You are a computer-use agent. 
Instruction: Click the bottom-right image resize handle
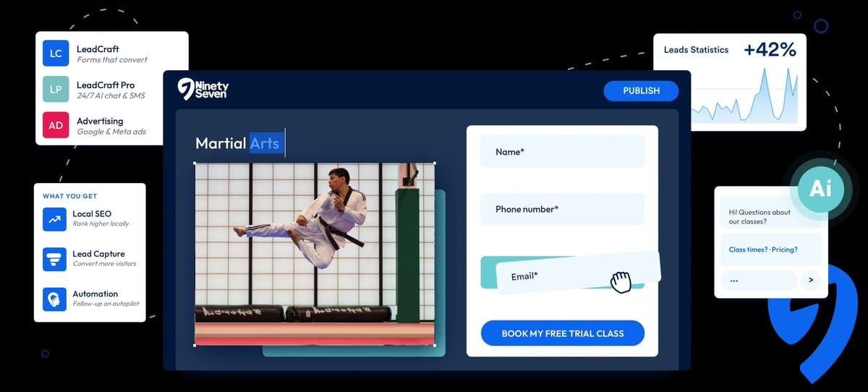435,345
